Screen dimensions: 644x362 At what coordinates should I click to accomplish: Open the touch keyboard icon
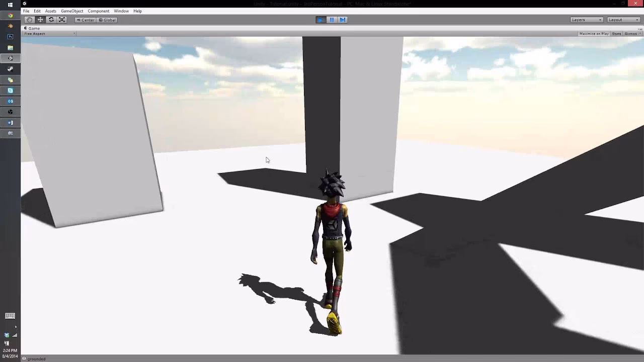(10, 316)
